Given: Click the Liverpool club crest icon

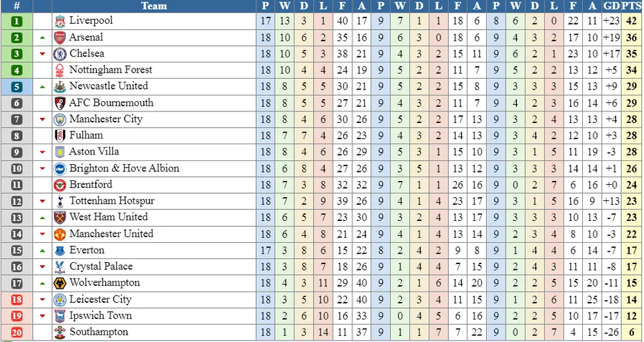Looking at the screenshot, I should [x=60, y=21].
